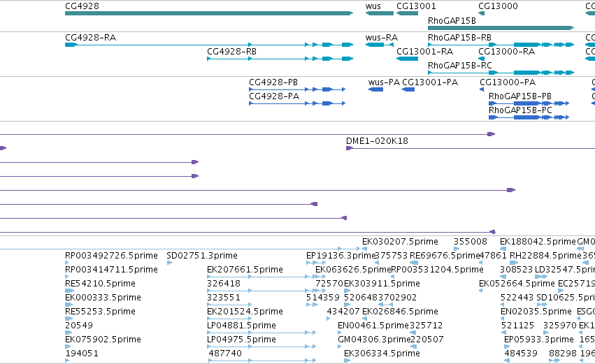Select the 326418 feature label
The height and width of the screenshot is (364, 595).
[224, 284]
